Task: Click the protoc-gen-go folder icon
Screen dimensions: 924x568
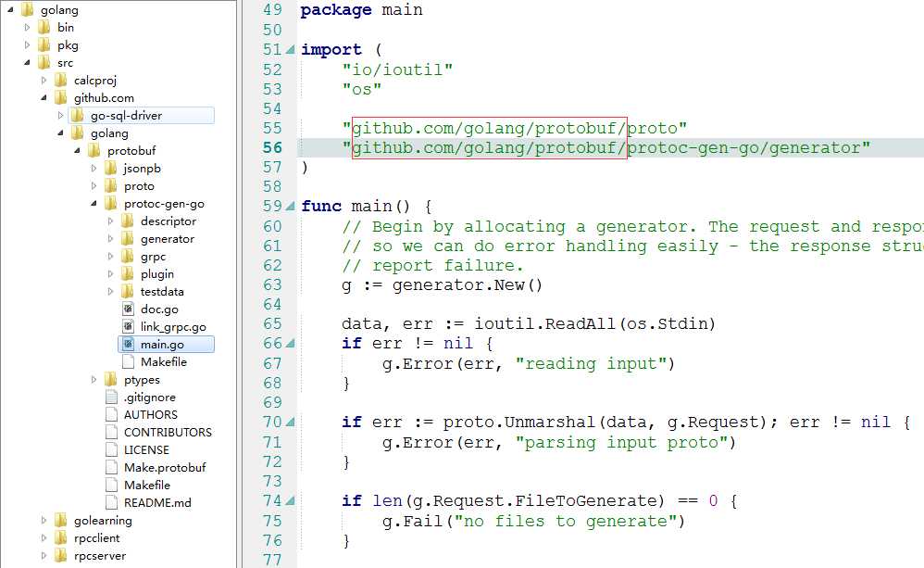Action: pos(111,204)
